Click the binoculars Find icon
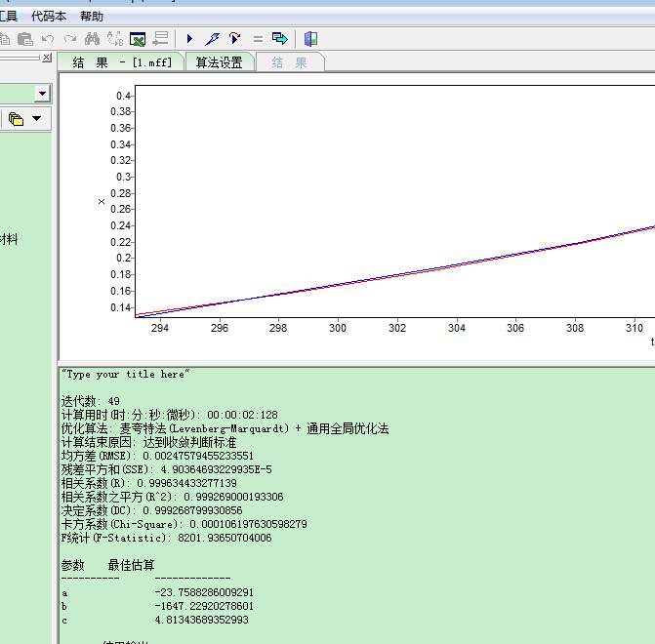 92,39
